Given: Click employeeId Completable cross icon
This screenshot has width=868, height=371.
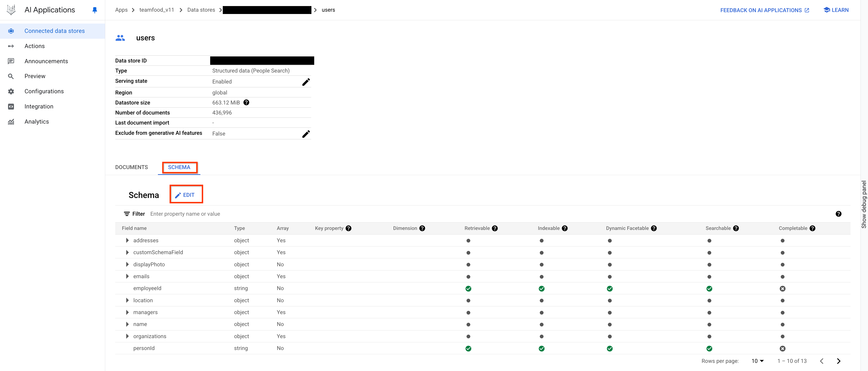Looking at the screenshot, I should 782,289.
